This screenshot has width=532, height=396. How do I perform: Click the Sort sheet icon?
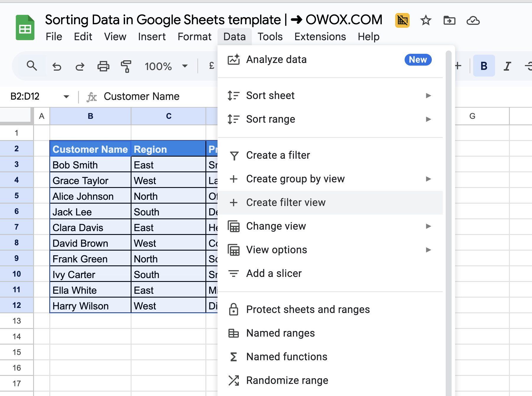[x=233, y=95]
